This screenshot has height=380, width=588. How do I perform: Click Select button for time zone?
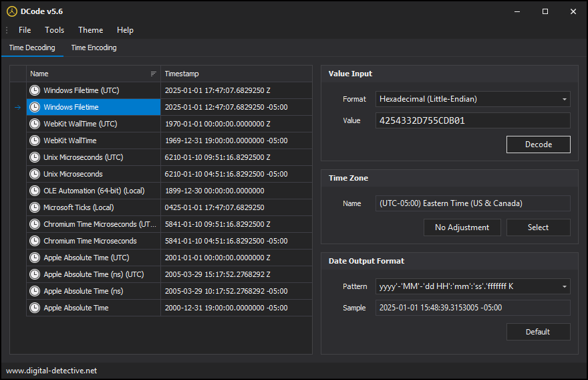pyautogui.click(x=538, y=227)
